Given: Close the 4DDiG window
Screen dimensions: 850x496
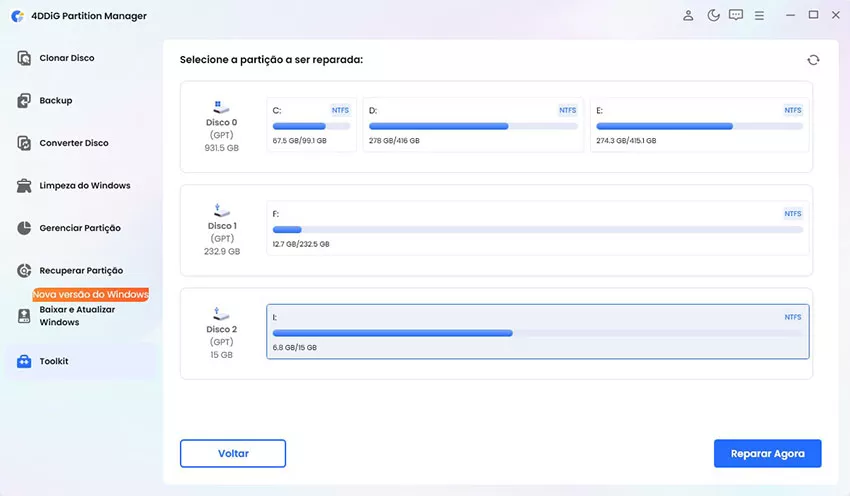Looking at the screenshot, I should tap(835, 15).
